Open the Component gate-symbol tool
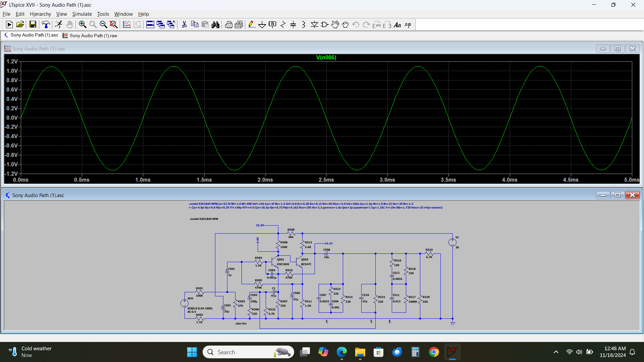The width and height of the screenshot is (644, 362). pyautogui.click(x=325, y=24)
